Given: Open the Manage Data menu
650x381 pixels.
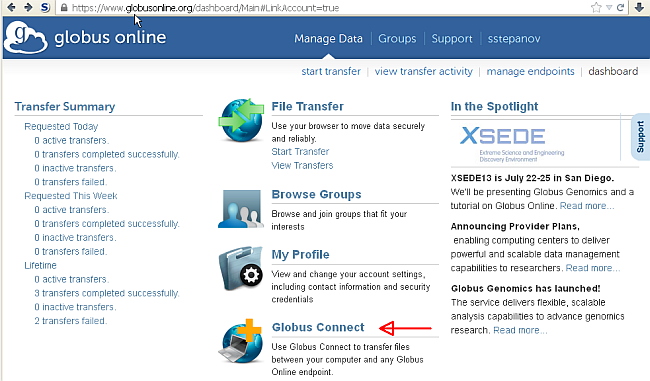Looking at the screenshot, I should [328, 39].
